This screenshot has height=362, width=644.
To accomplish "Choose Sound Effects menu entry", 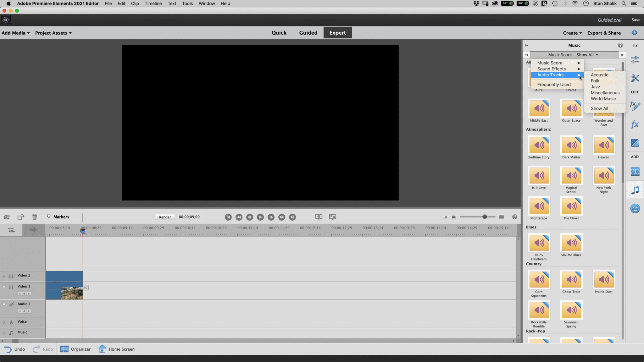I will tap(557, 69).
